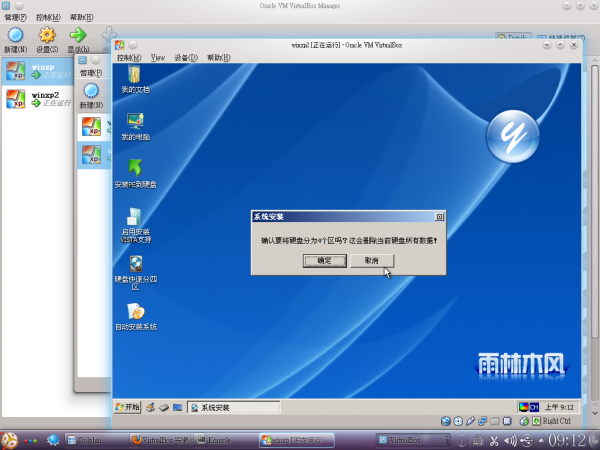600x450 pixels.
Task: Open the KDE application launcher icon
Action: click(x=10, y=440)
